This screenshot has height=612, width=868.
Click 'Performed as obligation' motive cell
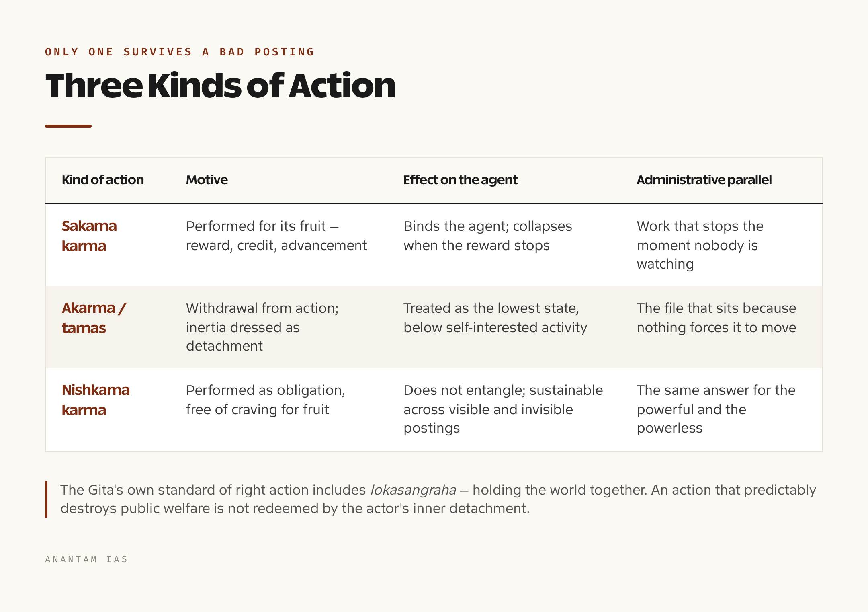265,400
